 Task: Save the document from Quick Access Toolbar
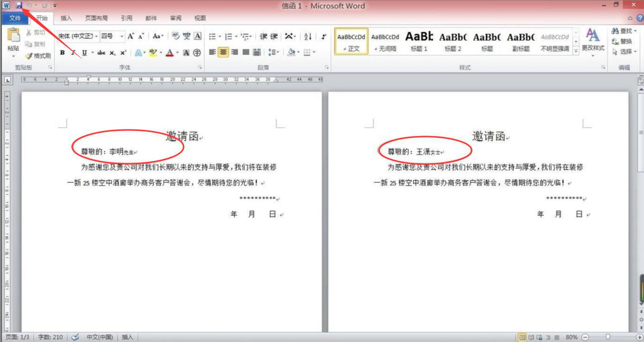(x=19, y=5)
